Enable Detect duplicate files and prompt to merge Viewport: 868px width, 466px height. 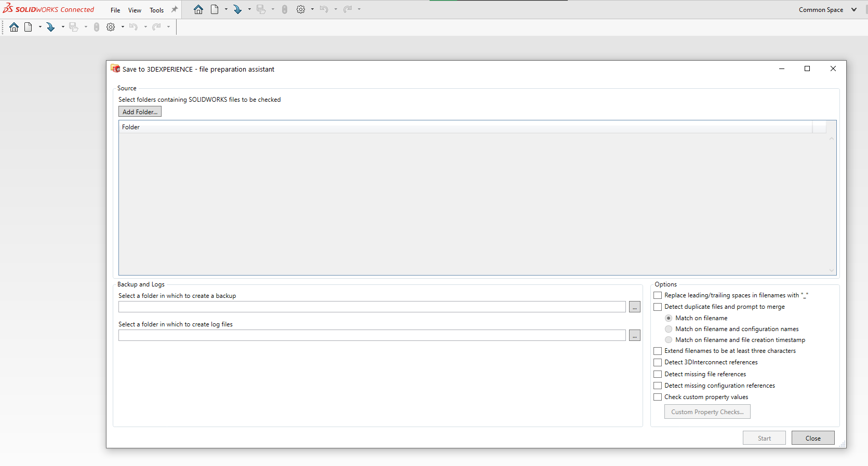pyautogui.click(x=658, y=307)
